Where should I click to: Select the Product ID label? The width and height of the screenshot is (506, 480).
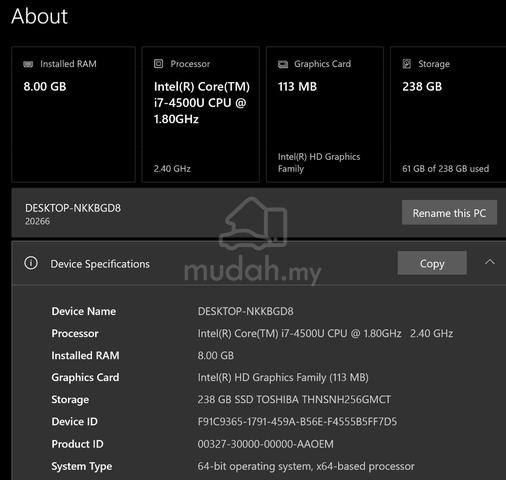point(77,444)
